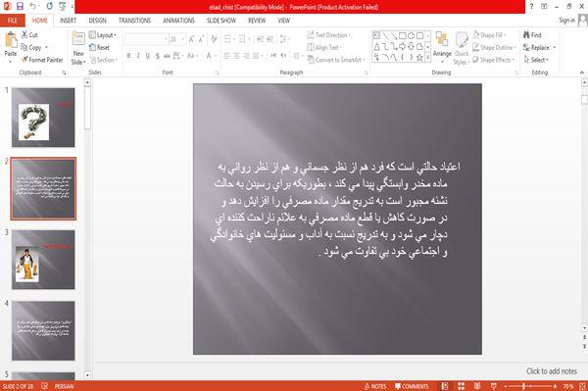
Task: Click zoom in plus button
Action: tap(555, 386)
